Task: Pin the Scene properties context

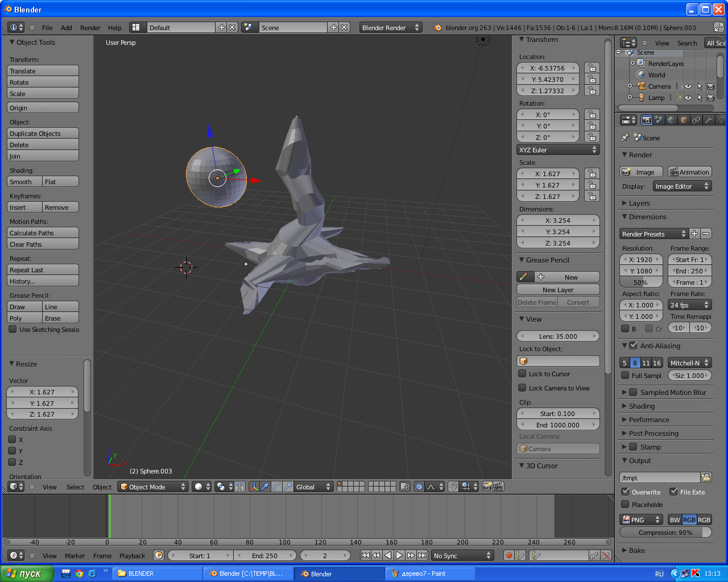Action: pyautogui.click(x=624, y=138)
